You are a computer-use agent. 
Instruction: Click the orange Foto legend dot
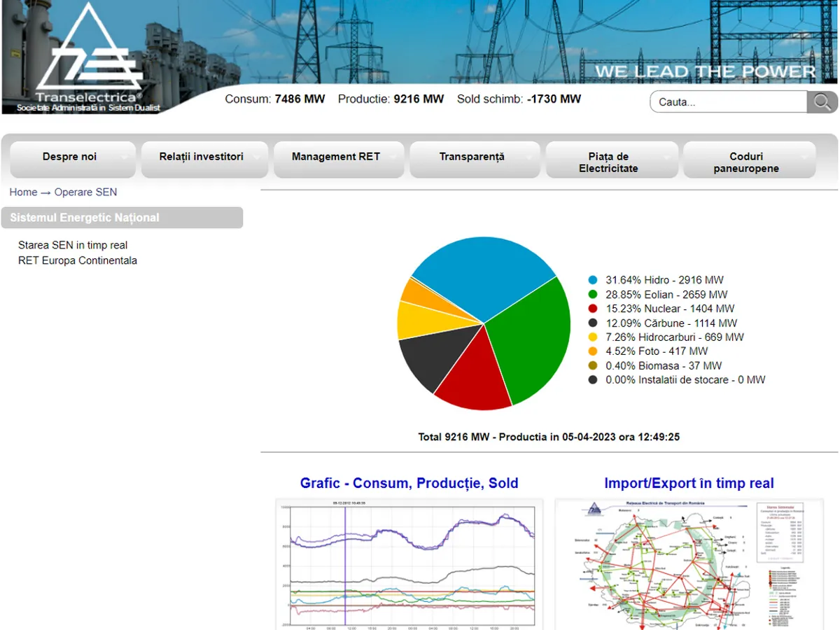[594, 351]
